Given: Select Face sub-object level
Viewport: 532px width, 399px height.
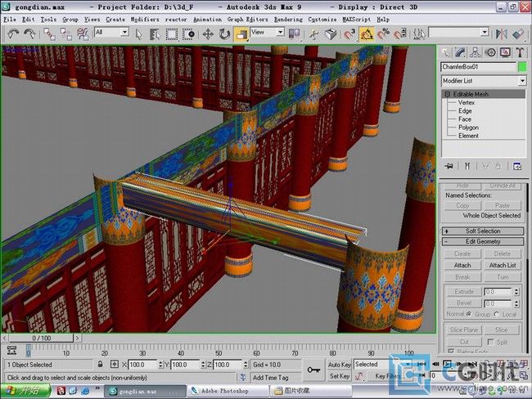Looking at the screenshot, I should (465, 119).
